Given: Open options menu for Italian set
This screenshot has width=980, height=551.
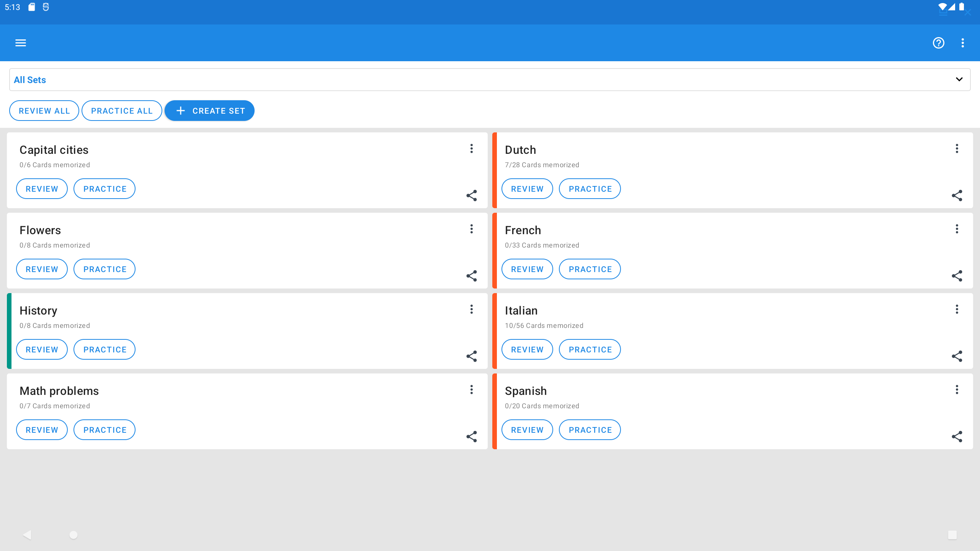Looking at the screenshot, I should (x=957, y=309).
